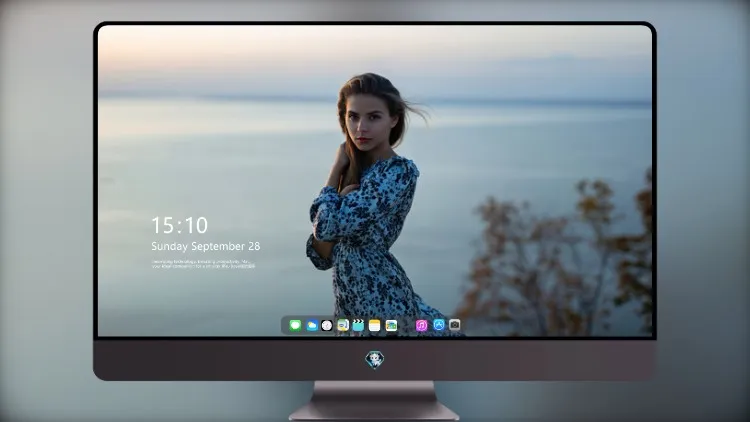Open the maps-style icon in dock
750x422 pixels.
click(343, 325)
